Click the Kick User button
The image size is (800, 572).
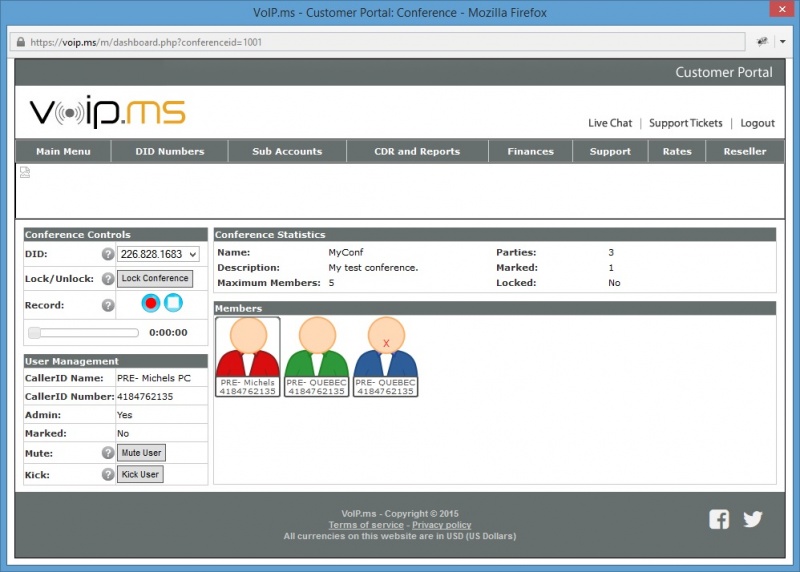point(140,475)
